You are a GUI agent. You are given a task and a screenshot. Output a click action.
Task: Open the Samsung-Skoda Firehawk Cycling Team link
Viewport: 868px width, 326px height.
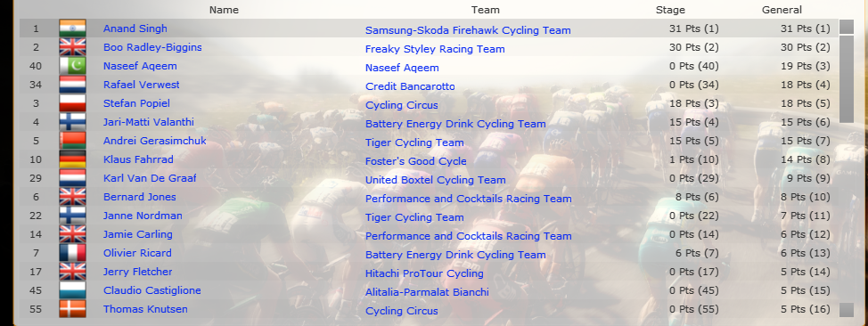pyautogui.click(x=468, y=30)
